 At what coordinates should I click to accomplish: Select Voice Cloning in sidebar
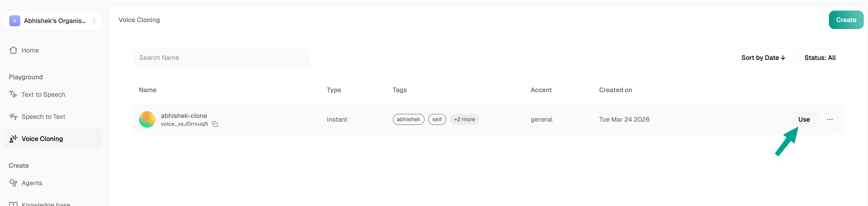(53, 139)
